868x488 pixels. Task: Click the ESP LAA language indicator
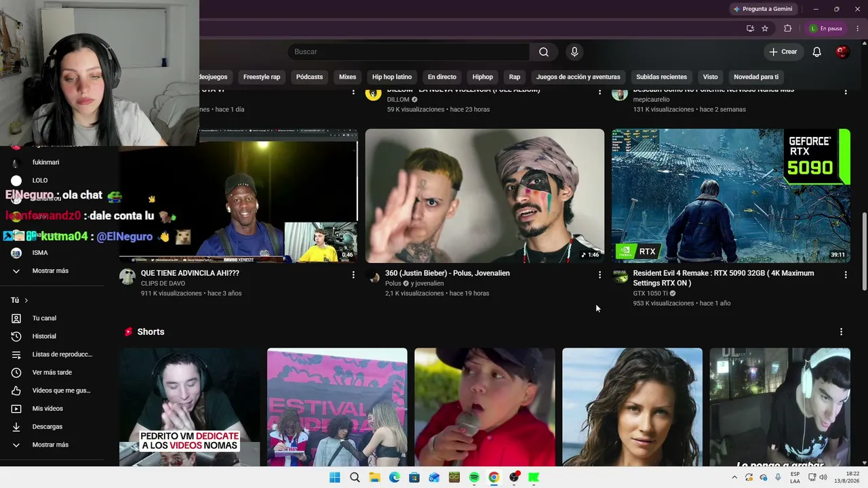coord(795,478)
